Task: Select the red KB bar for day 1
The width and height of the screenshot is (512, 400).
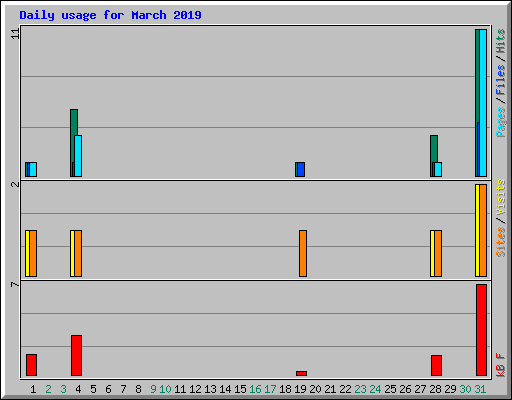Action: tap(31, 365)
